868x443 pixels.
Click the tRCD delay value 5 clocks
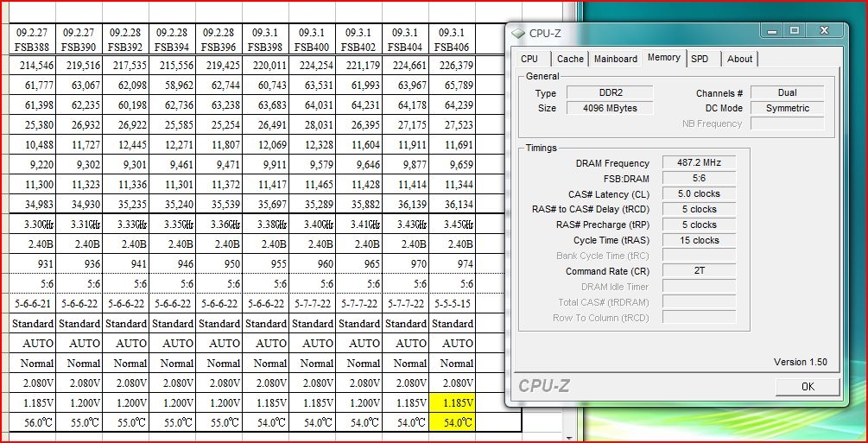pyautogui.click(x=700, y=209)
